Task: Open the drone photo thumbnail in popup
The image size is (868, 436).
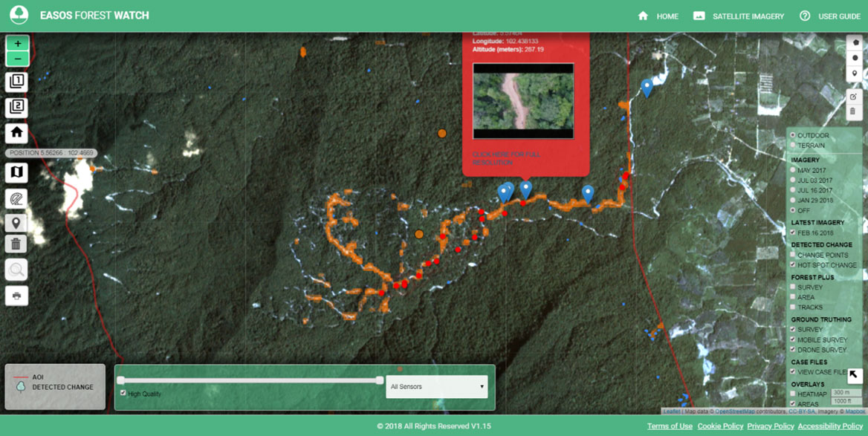Action: (x=523, y=101)
